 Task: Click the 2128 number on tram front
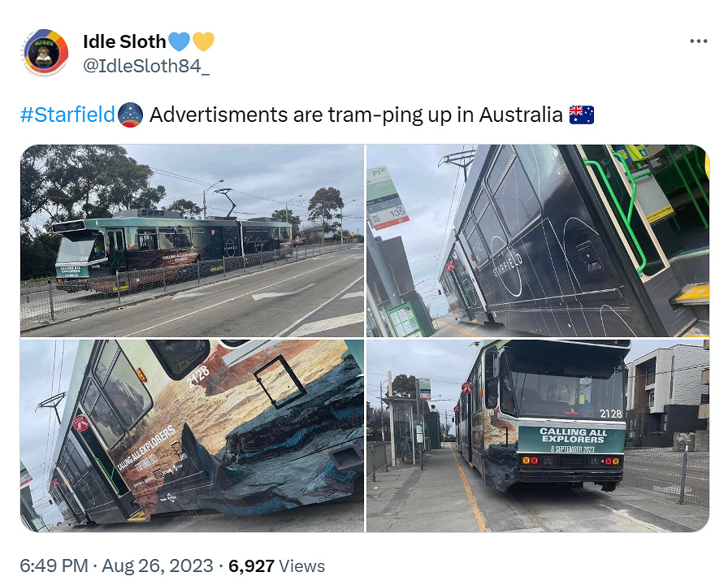pos(610,414)
